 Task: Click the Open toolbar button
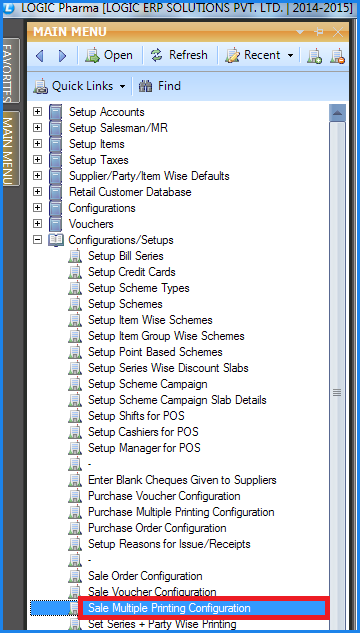(x=109, y=55)
